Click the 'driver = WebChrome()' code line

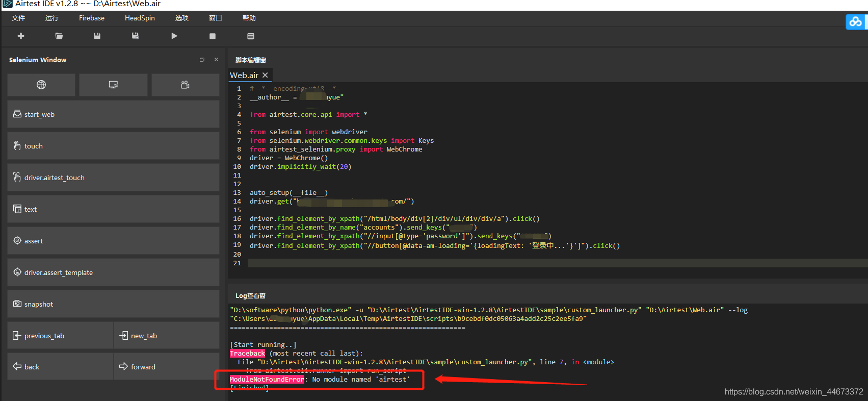coord(288,158)
